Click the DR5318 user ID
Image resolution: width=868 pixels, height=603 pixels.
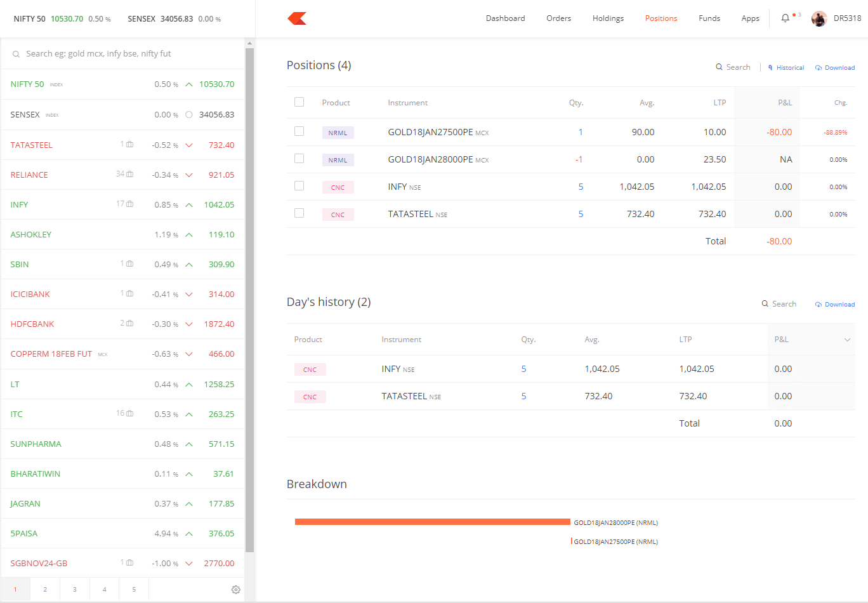(x=847, y=18)
